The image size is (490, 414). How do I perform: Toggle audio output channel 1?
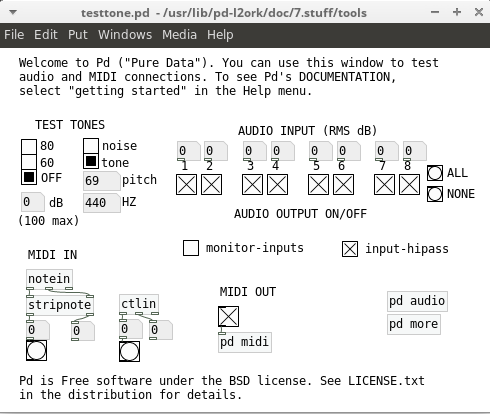point(186,185)
